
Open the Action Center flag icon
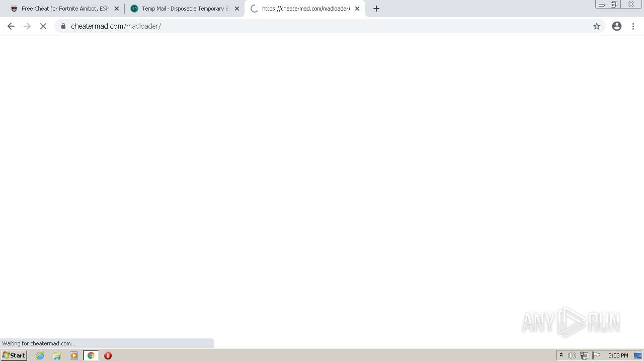(x=596, y=355)
